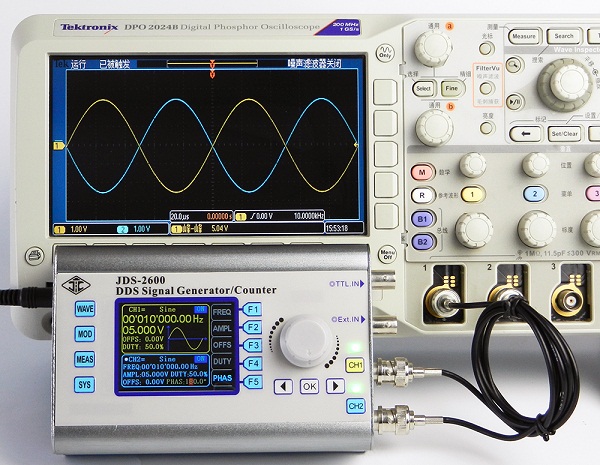Choose the F1 soft key
This screenshot has height=465, width=600.
pos(253,309)
